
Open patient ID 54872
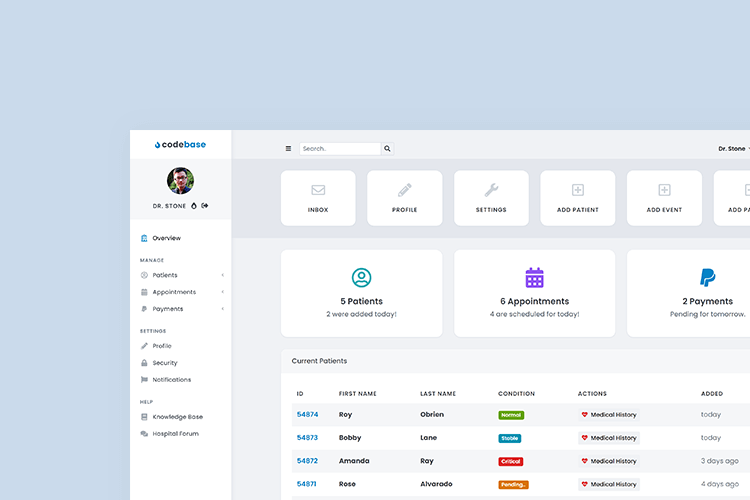[308, 461]
